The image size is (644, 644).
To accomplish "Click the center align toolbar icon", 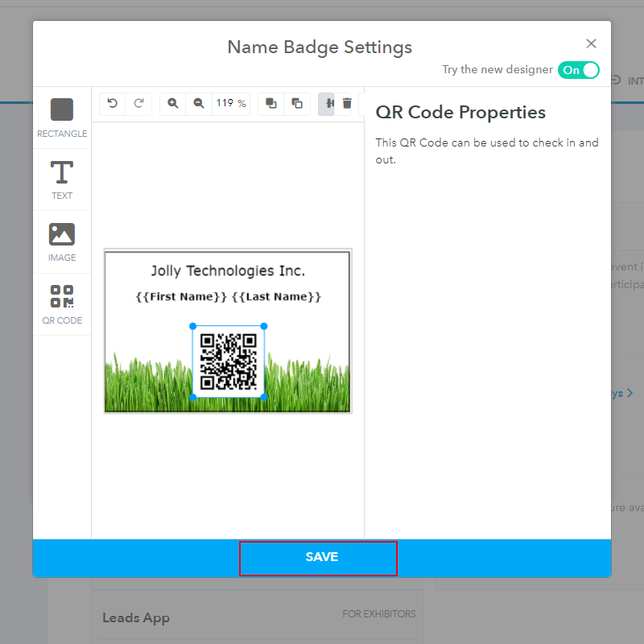I will pos(327,103).
